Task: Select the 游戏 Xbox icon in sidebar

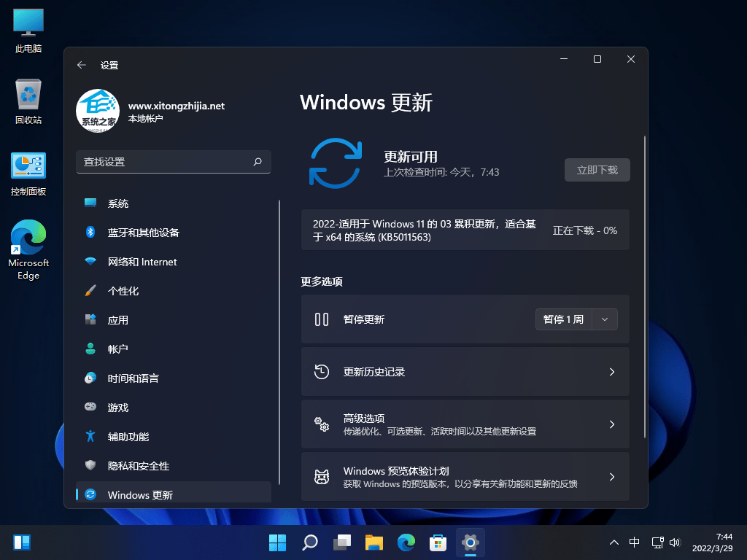Action: tap(90, 408)
